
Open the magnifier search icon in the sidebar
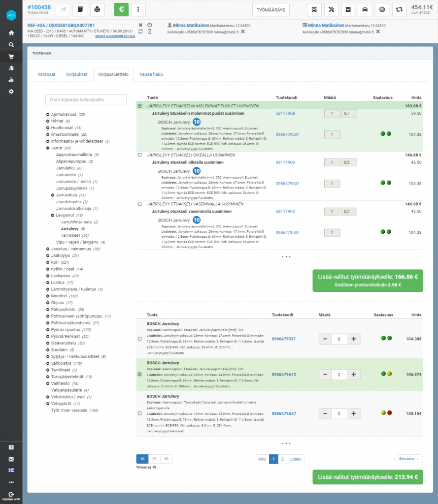coord(11,45)
